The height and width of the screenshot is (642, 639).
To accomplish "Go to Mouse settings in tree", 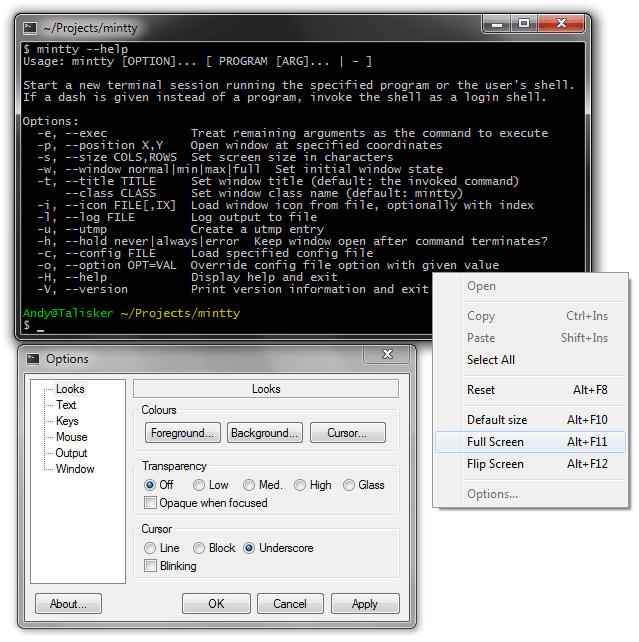I will coord(71,437).
